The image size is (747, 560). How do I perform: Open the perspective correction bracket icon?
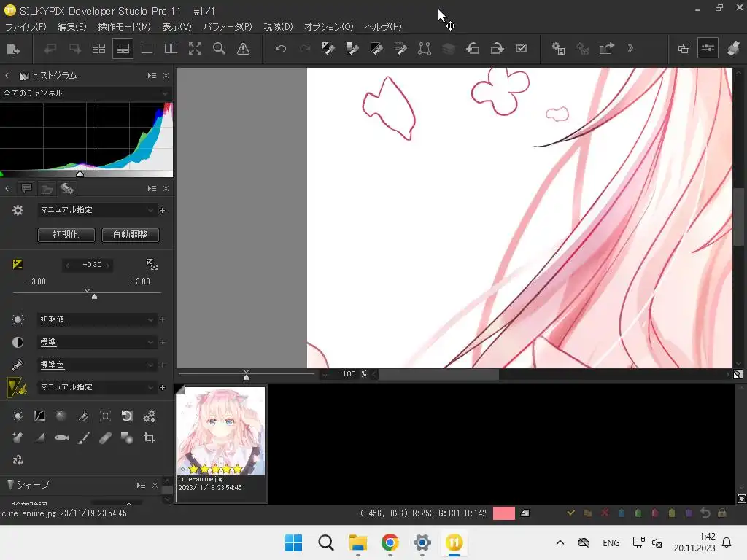(105, 416)
